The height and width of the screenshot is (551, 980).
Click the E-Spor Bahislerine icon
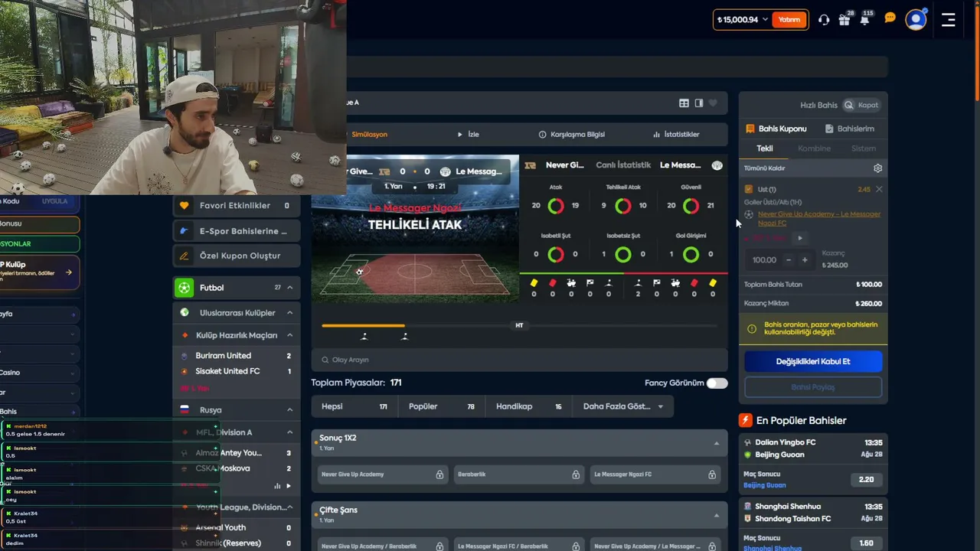184,230
